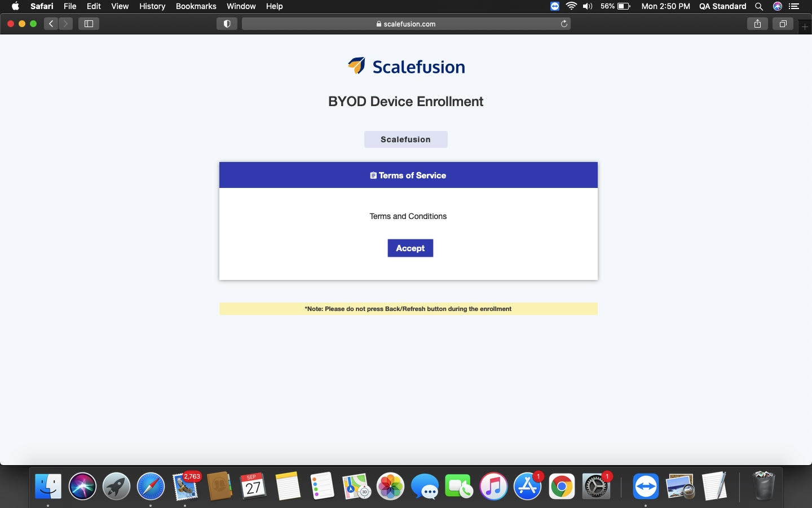812x508 pixels.
Task: Open TeamViewer in the Dock
Action: [x=646, y=486]
